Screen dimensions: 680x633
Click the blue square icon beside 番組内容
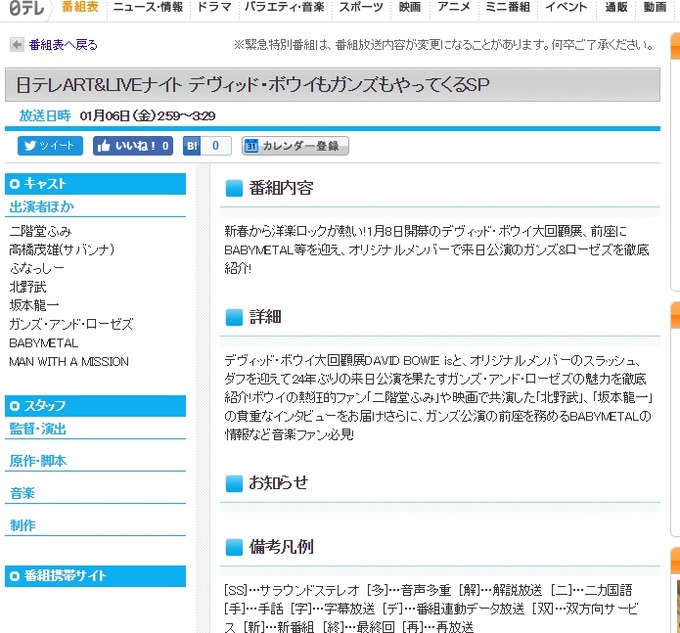tap(234, 189)
